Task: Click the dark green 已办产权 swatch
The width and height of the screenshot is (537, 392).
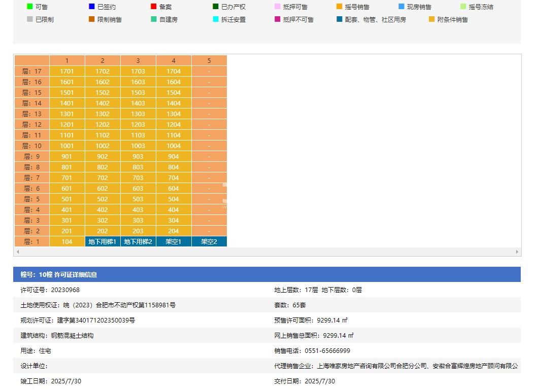Action: point(216,7)
